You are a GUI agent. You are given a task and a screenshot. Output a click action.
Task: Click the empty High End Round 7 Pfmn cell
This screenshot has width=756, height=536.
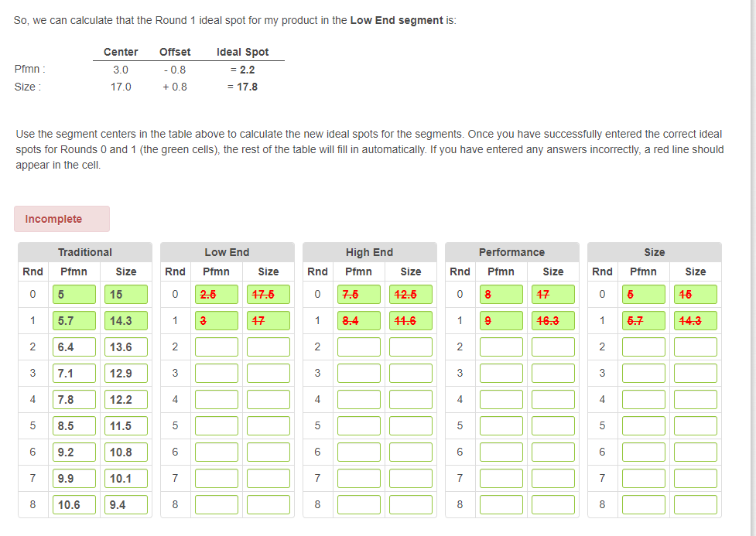point(358,478)
